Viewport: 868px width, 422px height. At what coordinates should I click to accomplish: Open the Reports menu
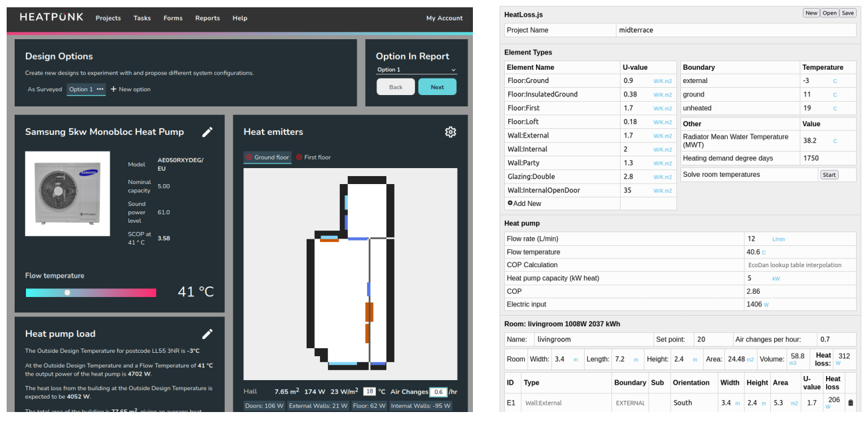pos(208,18)
